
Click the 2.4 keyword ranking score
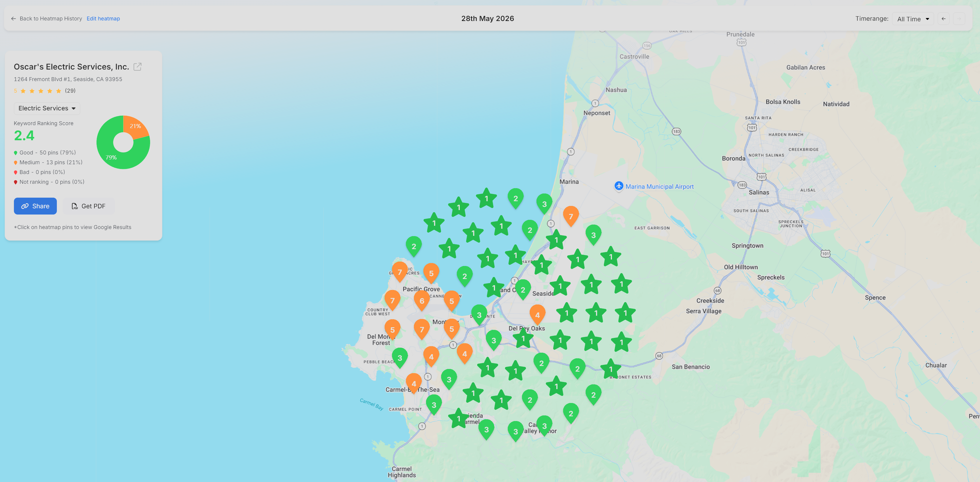pyautogui.click(x=24, y=136)
